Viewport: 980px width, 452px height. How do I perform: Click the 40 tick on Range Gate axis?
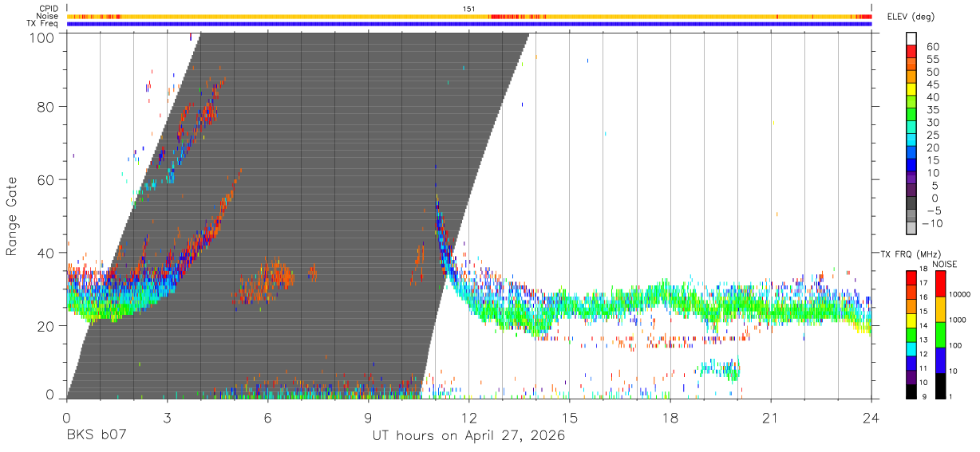[x=45, y=253]
